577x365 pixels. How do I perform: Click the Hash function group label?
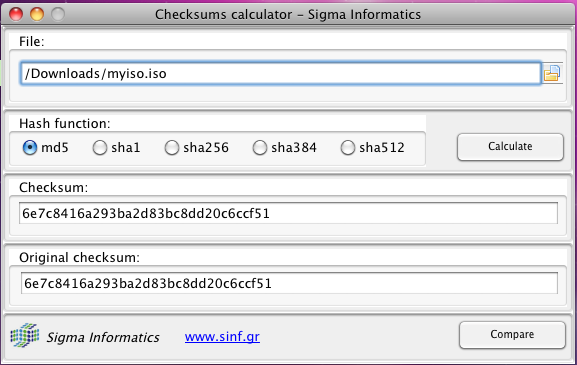[x=65, y=124]
